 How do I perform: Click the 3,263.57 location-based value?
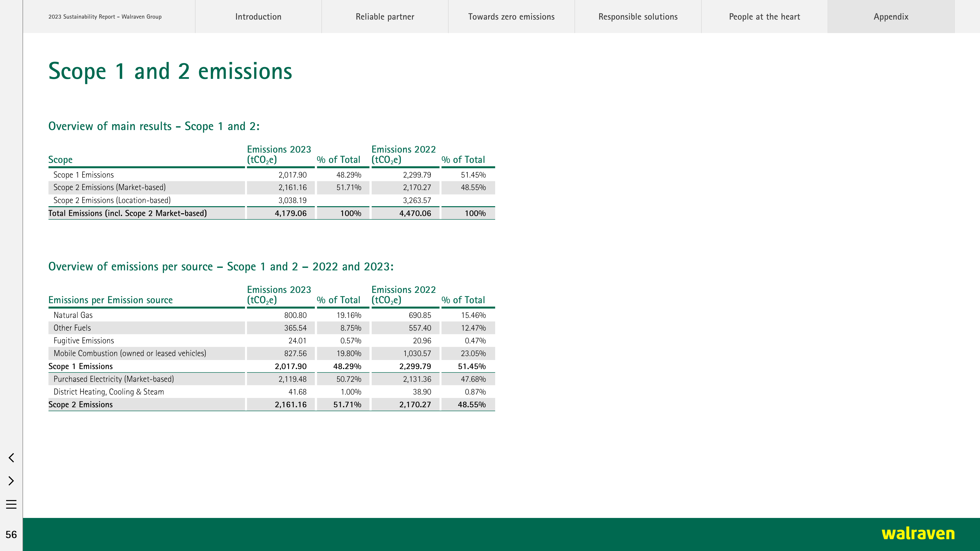click(417, 200)
